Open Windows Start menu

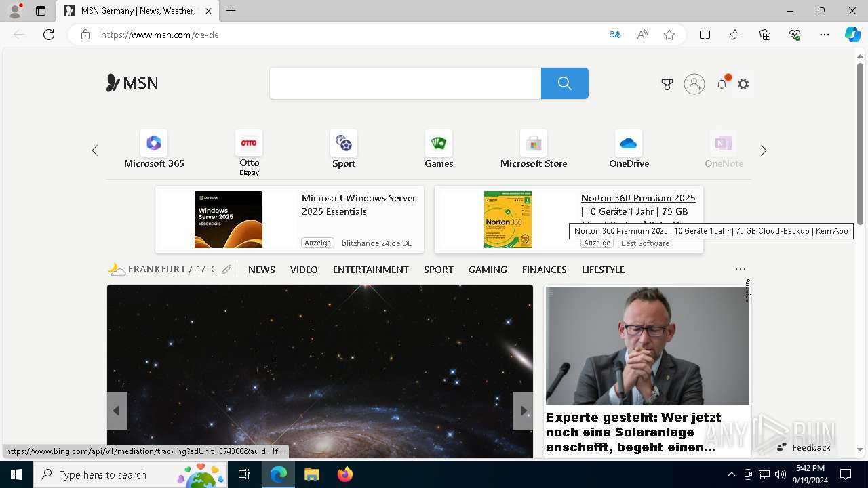(x=16, y=474)
